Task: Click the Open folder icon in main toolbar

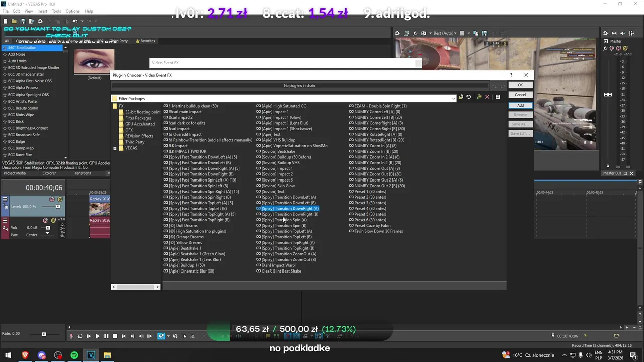Action: tap(14, 21)
